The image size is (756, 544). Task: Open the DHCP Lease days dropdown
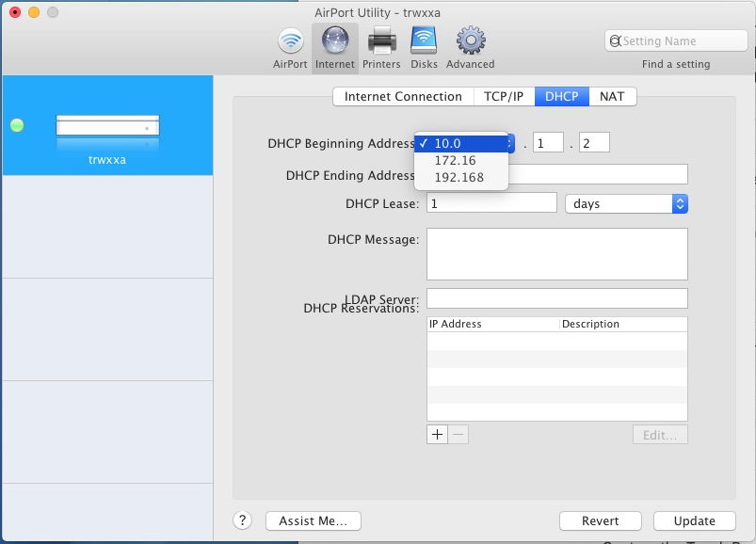pos(626,203)
